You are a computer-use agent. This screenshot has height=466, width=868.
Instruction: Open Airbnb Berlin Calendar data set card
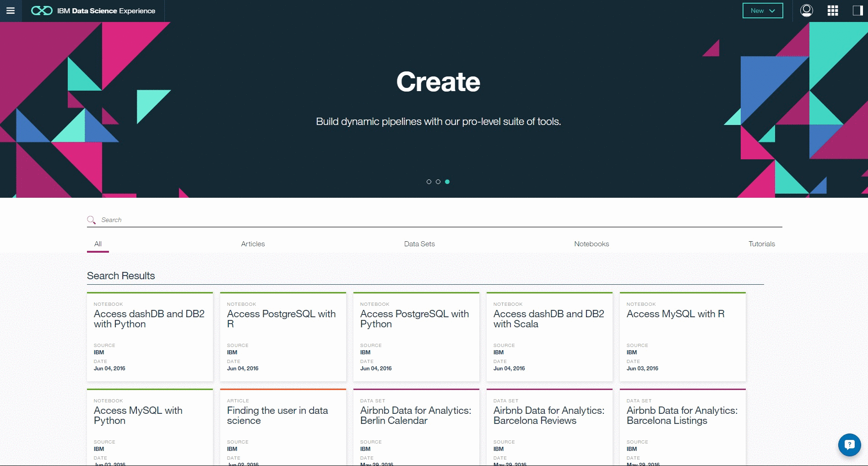click(415, 416)
